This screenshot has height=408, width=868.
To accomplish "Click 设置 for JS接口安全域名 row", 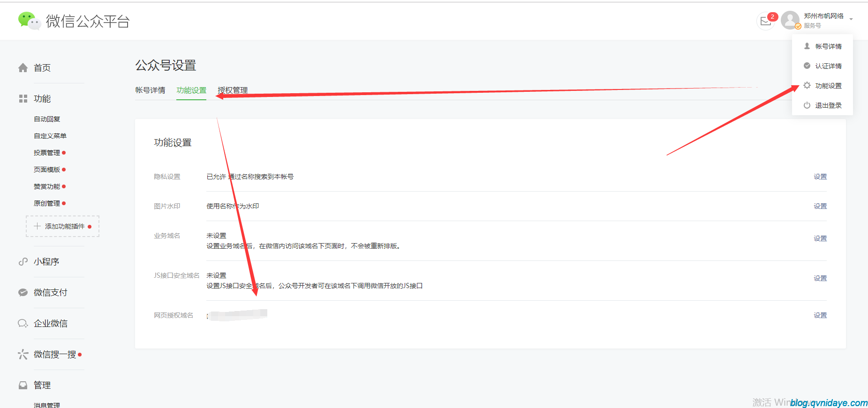I will 820,278.
